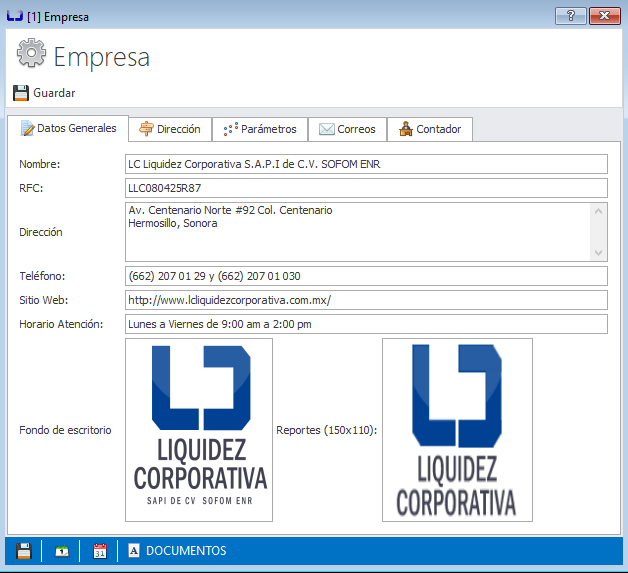Click the Horario Atención input field

366,324
